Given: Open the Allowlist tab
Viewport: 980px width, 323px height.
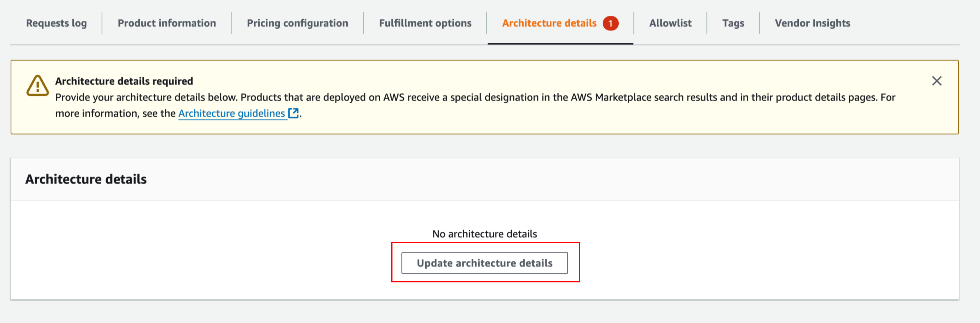Looking at the screenshot, I should (670, 23).
